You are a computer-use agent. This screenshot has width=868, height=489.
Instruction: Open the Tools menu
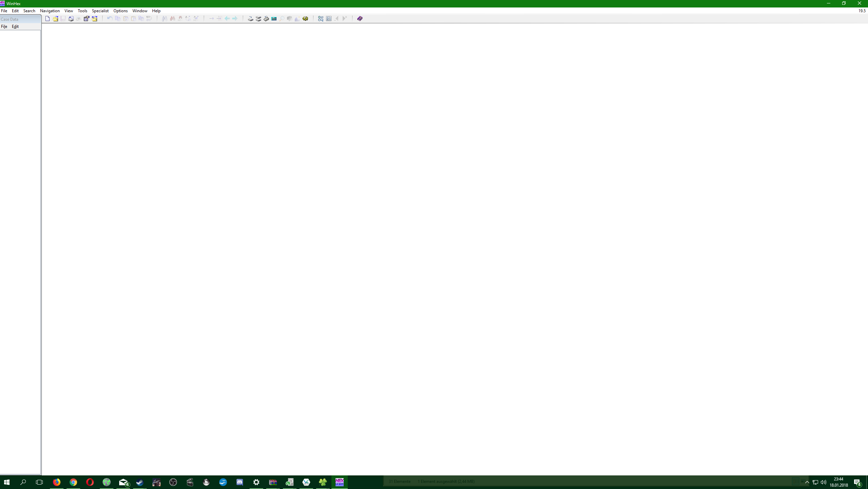(83, 11)
